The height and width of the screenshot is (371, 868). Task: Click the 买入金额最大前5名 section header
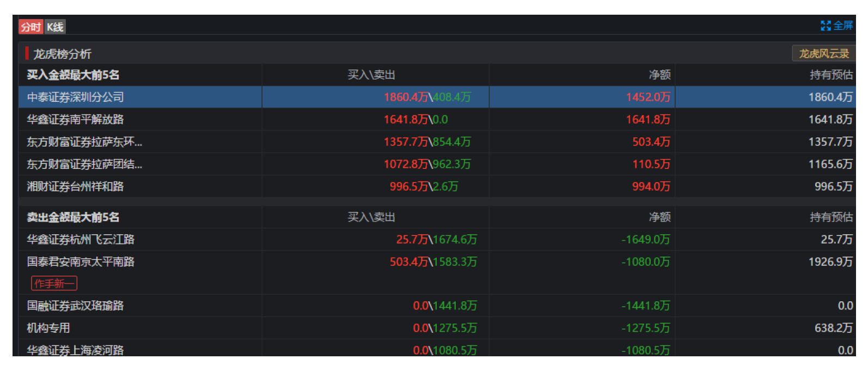click(x=73, y=75)
